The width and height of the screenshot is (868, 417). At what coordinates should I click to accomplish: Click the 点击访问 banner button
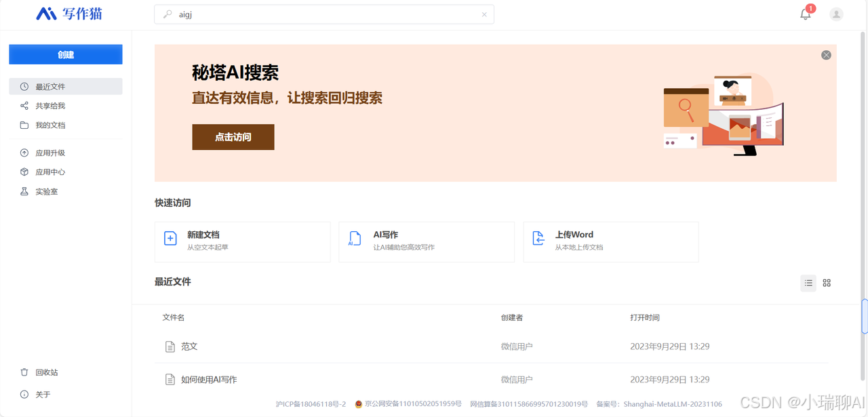click(233, 137)
